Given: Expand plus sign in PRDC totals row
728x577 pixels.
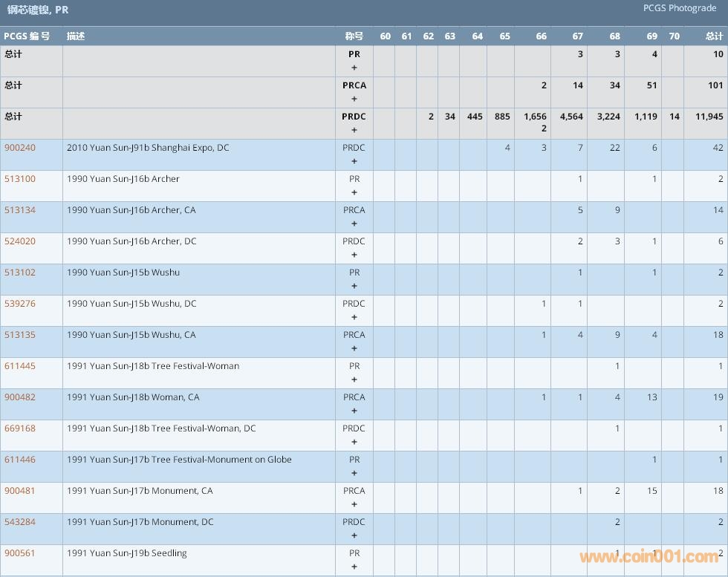Looking at the screenshot, I should pyautogui.click(x=354, y=130).
